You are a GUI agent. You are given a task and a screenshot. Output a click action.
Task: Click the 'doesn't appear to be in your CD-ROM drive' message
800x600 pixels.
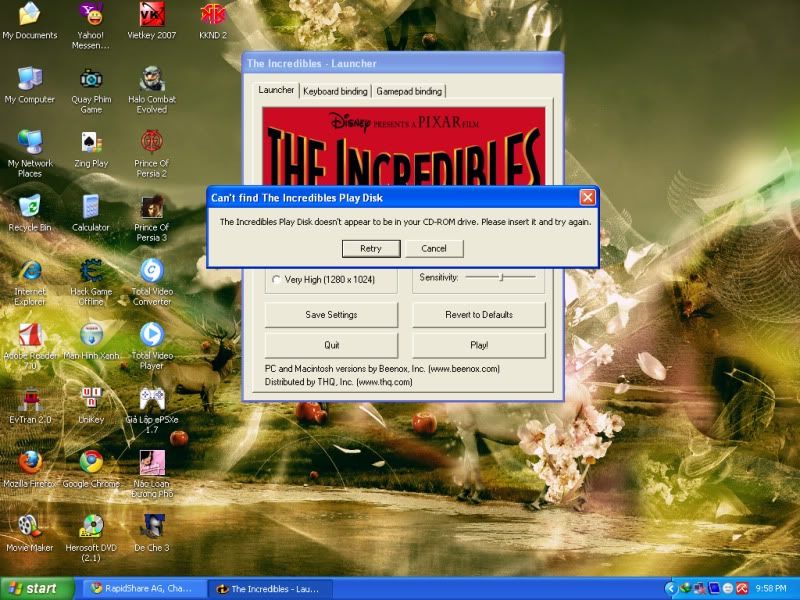[x=406, y=222]
